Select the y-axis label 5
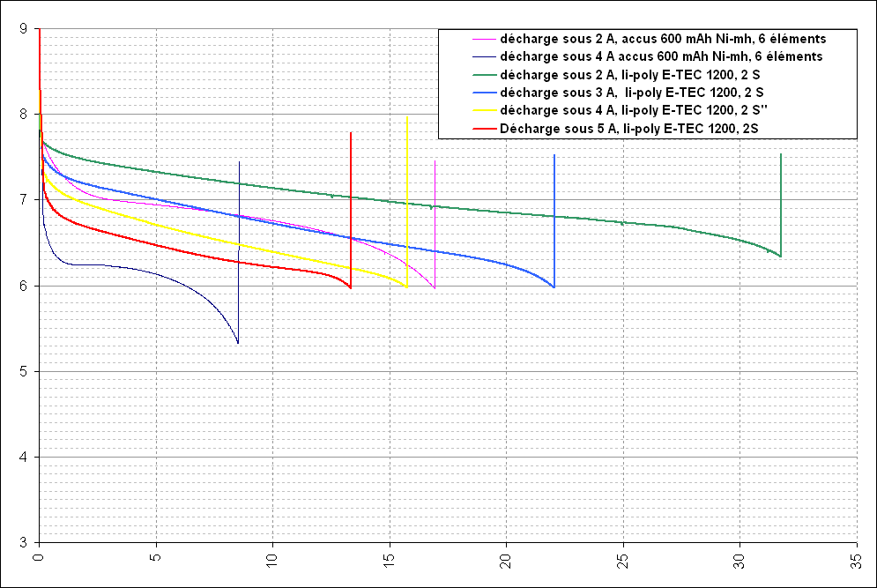The image size is (877, 588). [22, 371]
